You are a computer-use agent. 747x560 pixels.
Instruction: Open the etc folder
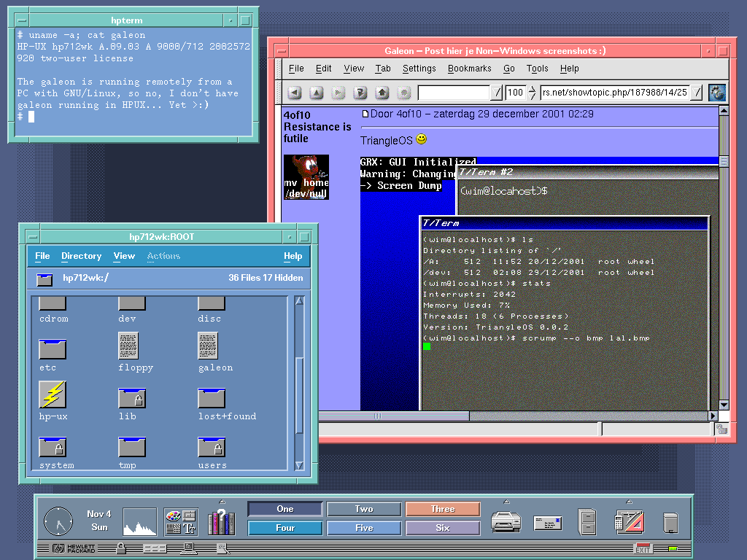click(53, 349)
